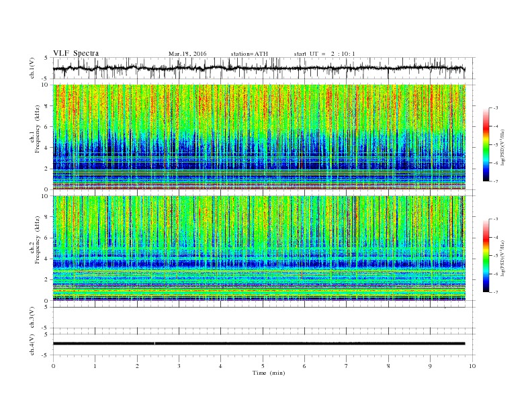Click the "4" kHz tick on ch.2 frequency axis
This screenshot has width=532, height=411.
(47, 259)
